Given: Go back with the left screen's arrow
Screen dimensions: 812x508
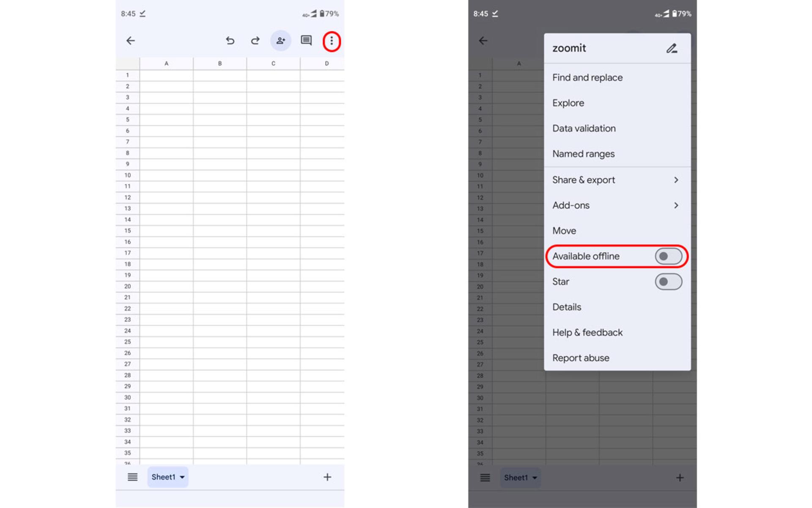Looking at the screenshot, I should pyautogui.click(x=131, y=41).
